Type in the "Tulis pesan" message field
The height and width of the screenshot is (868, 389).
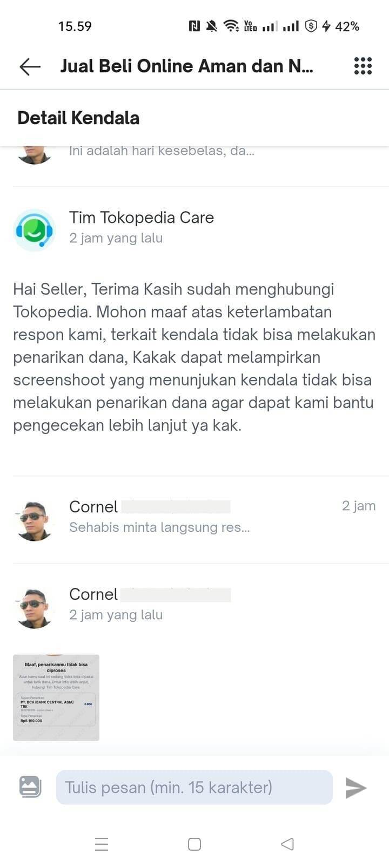[194, 787]
